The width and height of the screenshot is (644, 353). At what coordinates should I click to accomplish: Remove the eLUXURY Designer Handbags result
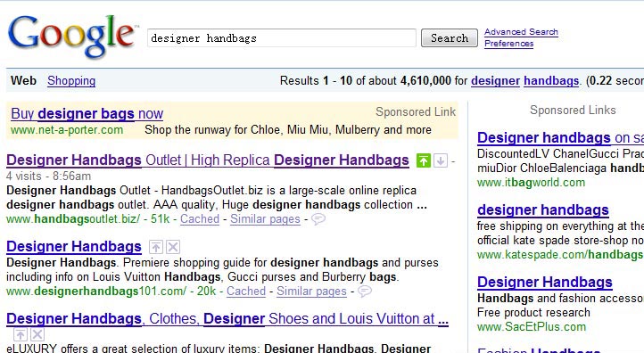(37, 334)
